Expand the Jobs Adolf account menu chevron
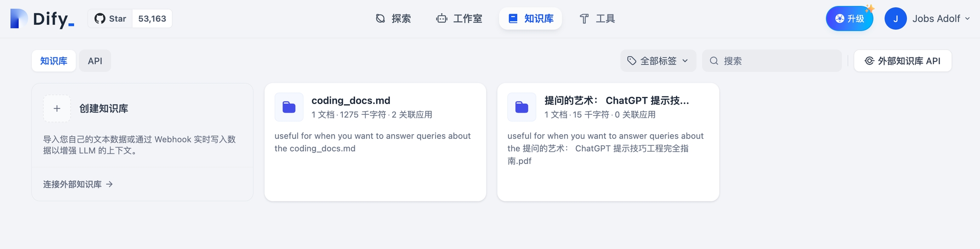980x249 pixels. (967, 19)
